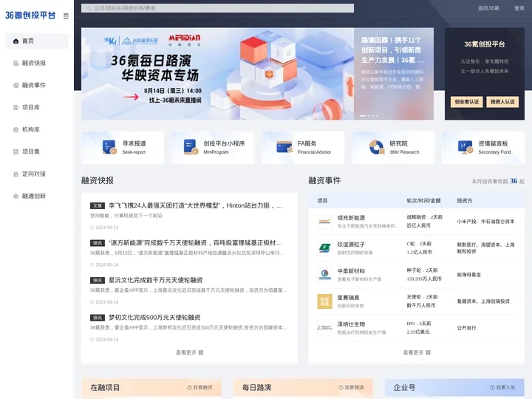532x399 pixels.
Task: Open the 创投平台小程序 MiniProgram icon
Action: tap(191, 148)
